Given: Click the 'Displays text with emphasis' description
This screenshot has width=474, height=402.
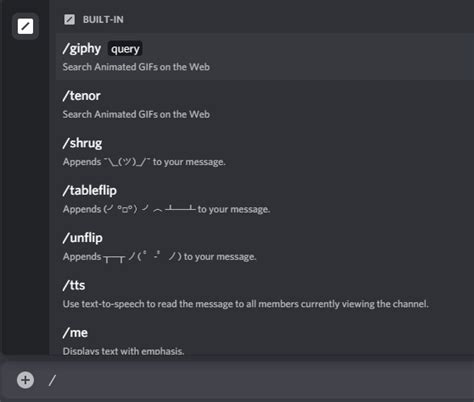Looking at the screenshot, I should (123, 351).
